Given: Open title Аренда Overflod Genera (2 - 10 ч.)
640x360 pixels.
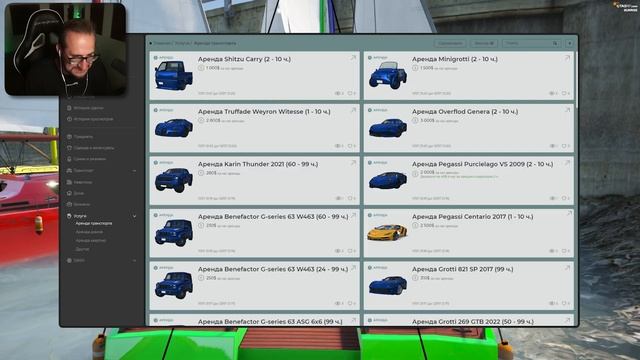Looking at the screenshot, I should pyautogui.click(x=465, y=111).
